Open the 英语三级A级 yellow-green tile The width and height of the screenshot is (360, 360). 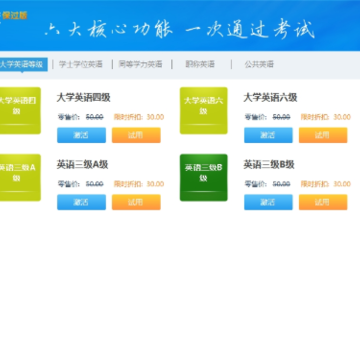[20, 178]
